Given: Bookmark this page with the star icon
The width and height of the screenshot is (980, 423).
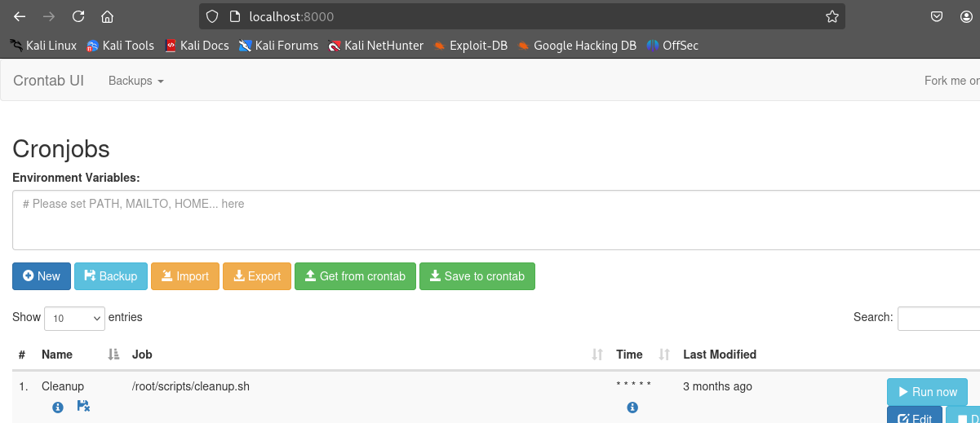Looking at the screenshot, I should pyautogui.click(x=831, y=16).
